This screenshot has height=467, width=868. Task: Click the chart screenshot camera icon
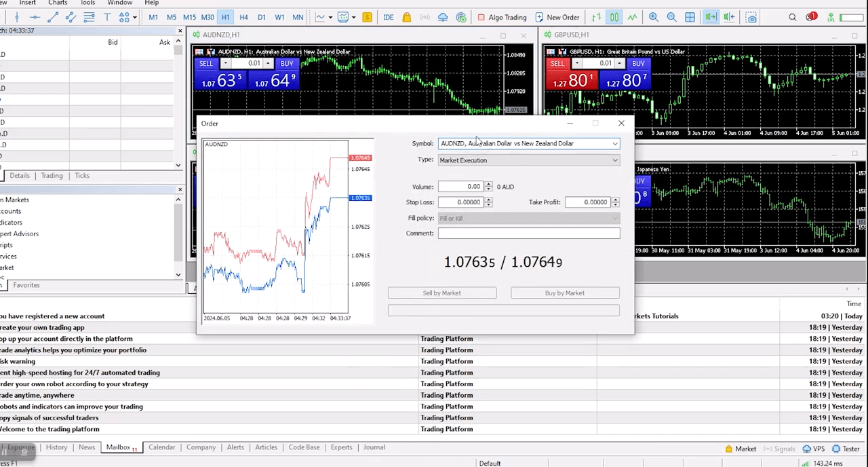point(751,17)
